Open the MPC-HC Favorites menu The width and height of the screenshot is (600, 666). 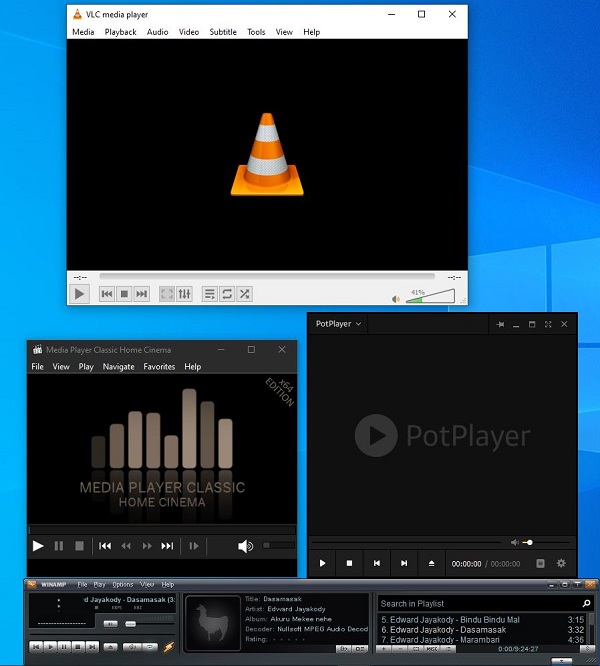pyautogui.click(x=159, y=367)
